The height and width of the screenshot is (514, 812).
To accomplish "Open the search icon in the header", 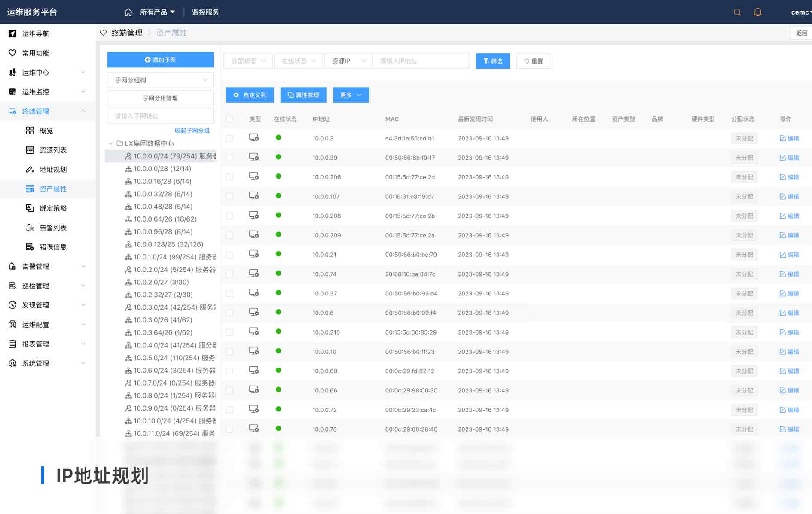I will click(x=737, y=12).
